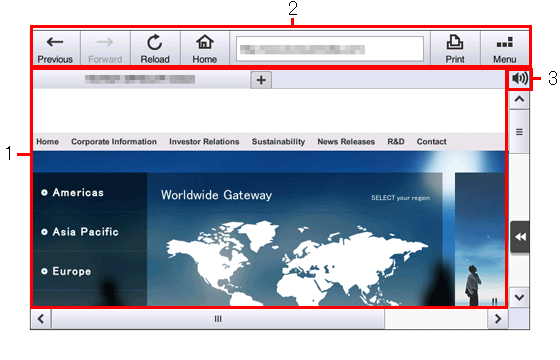Print the current web page
The width and height of the screenshot is (560, 360).
click(x=455, y=48)
